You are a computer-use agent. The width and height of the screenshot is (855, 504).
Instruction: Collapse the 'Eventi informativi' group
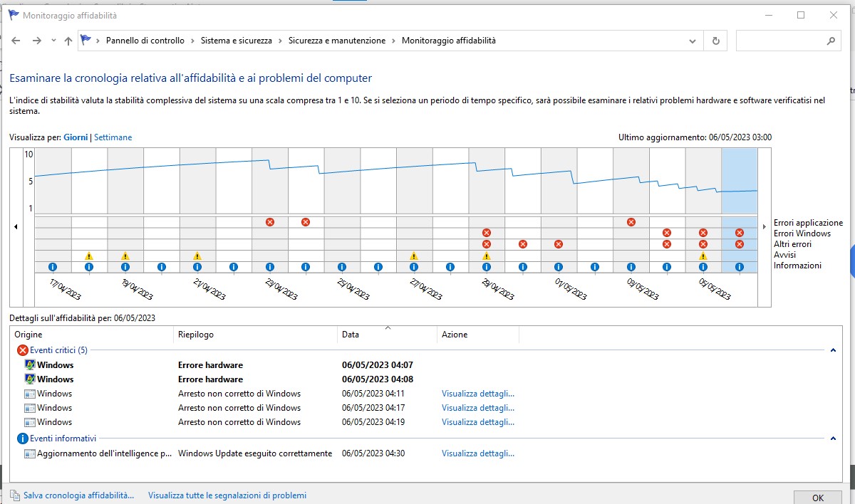[833, 439]
